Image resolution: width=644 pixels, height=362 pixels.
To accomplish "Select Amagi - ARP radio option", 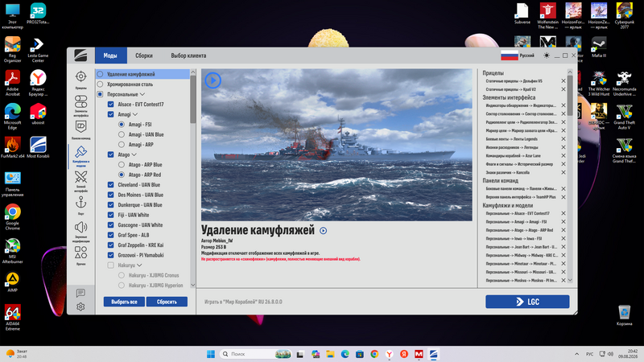I will click(x=122, y=145).
